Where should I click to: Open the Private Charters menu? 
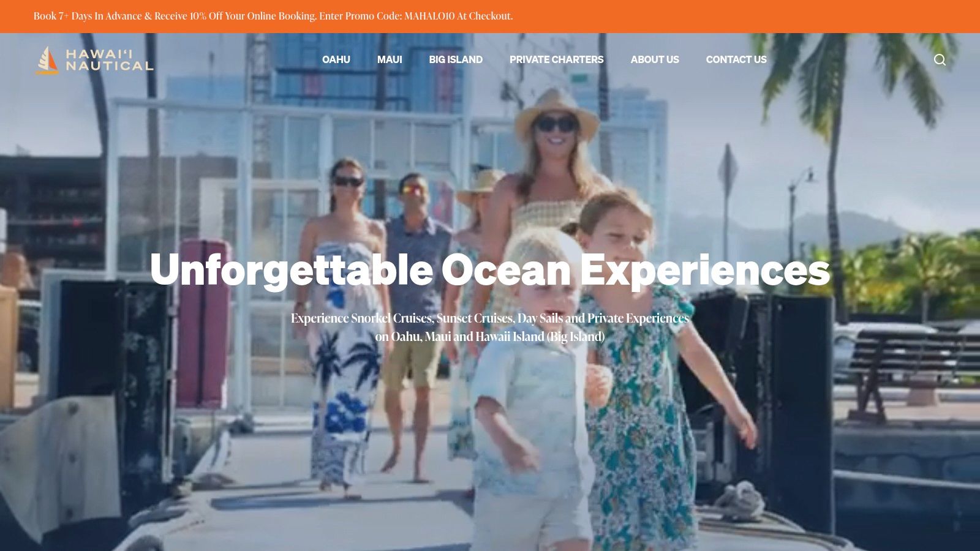pos(557,59)
